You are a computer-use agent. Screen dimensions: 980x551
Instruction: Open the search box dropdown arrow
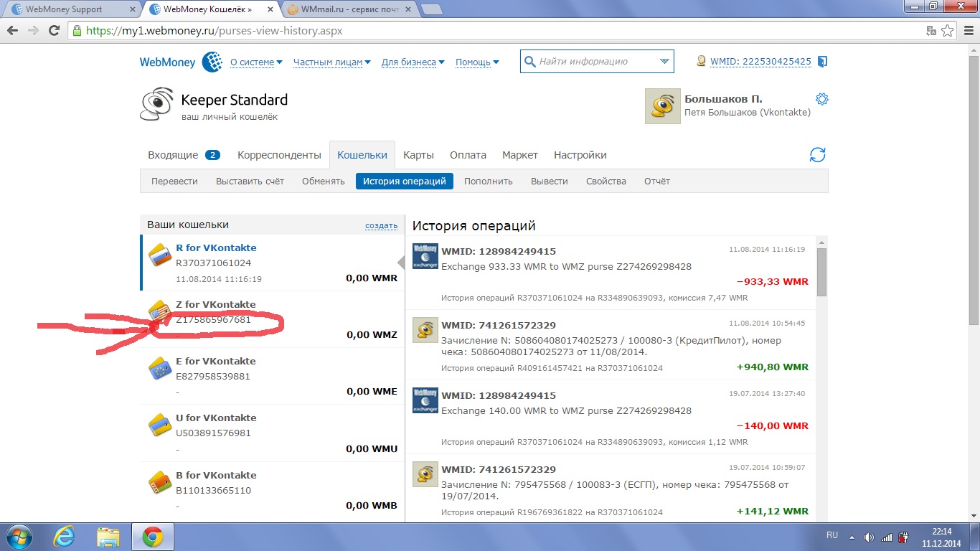point(664,62)
